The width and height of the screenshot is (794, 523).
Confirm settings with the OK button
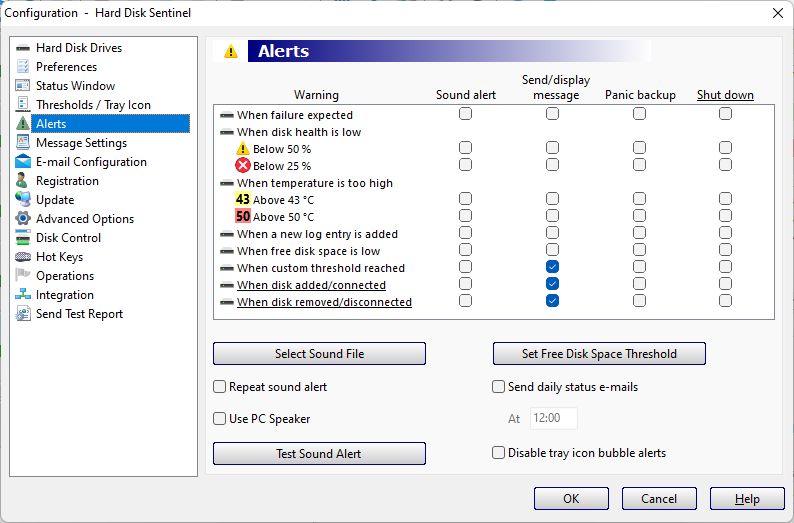(x=571, y=499)
